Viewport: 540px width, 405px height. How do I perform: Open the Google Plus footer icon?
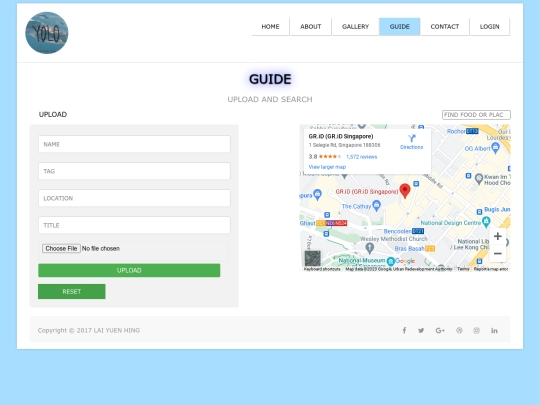[x=440, y=331]
